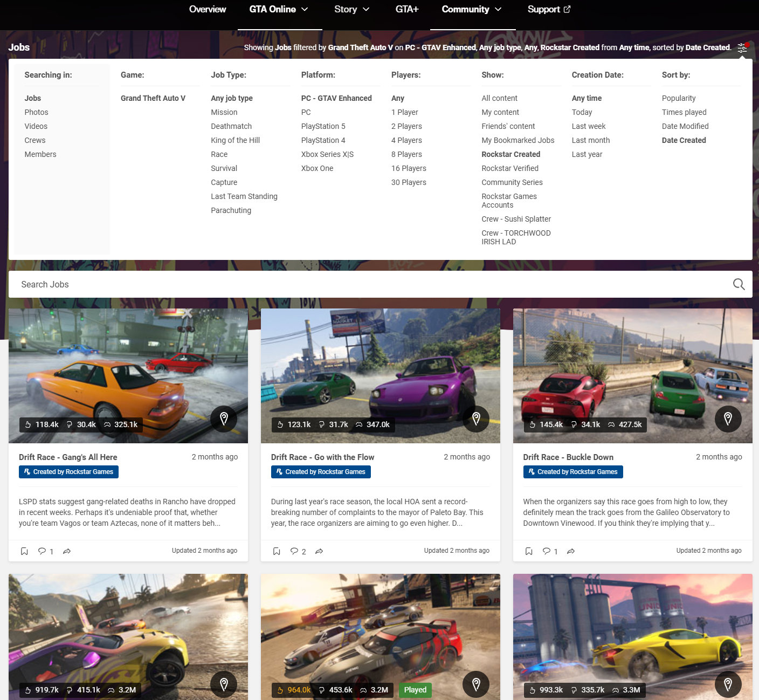Select Xbox Series X|S platform
Viewport: 759px width, 700px height.
click(x=327, y=154)
